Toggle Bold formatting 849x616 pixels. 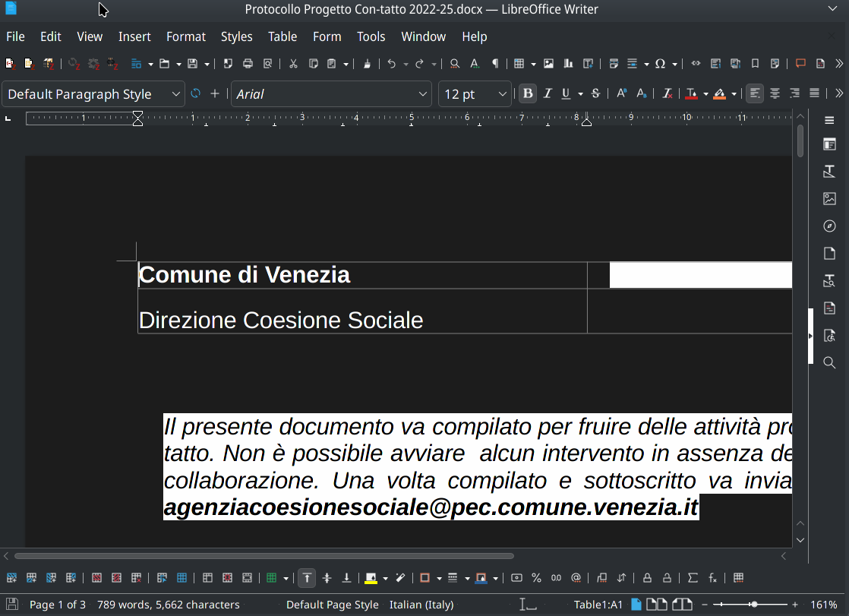(x=528, y=93)
